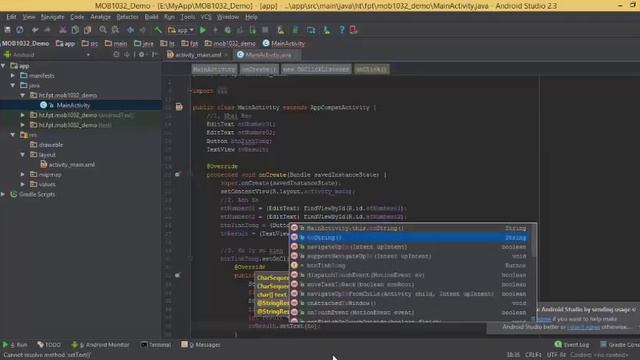Click the Synchronize toolbar icon
Image resolution: width=640 pixels, height=360 pixels.
click(x=20, y=30)
